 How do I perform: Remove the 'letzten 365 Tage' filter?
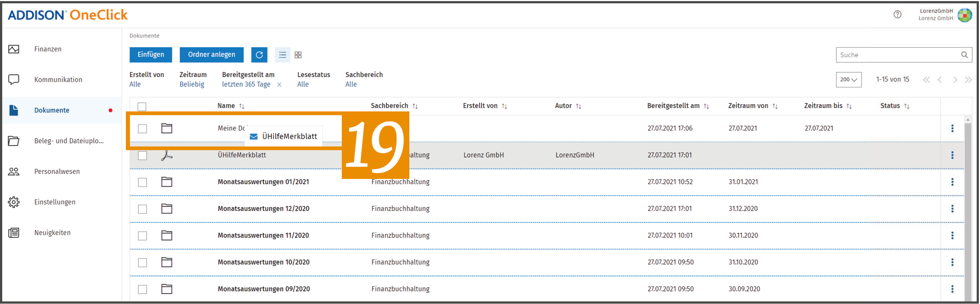279,84
